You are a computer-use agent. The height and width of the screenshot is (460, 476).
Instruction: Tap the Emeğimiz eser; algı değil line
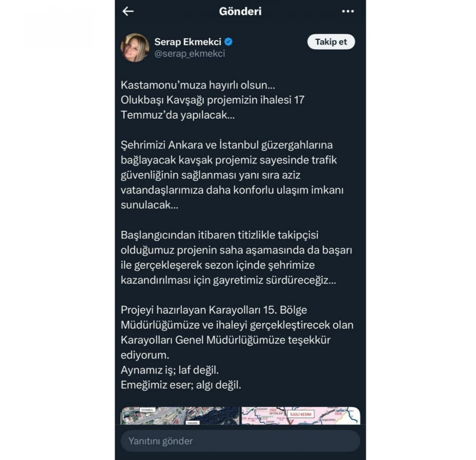[181, 385]
